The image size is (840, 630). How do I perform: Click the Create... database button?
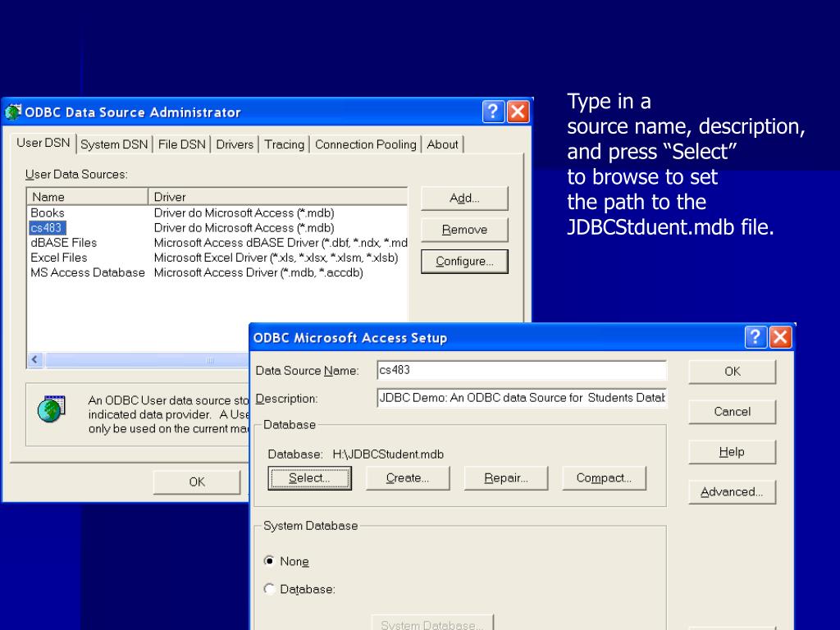tap(408, 478)
